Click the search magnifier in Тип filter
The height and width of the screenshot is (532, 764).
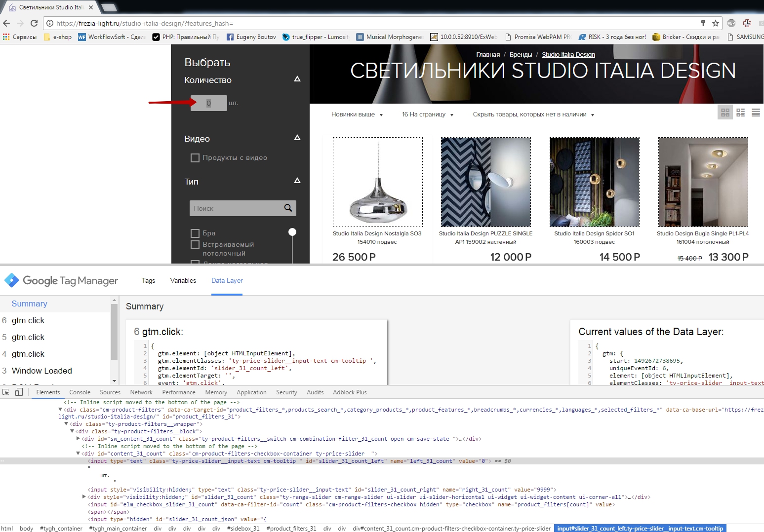pos(288,208)
